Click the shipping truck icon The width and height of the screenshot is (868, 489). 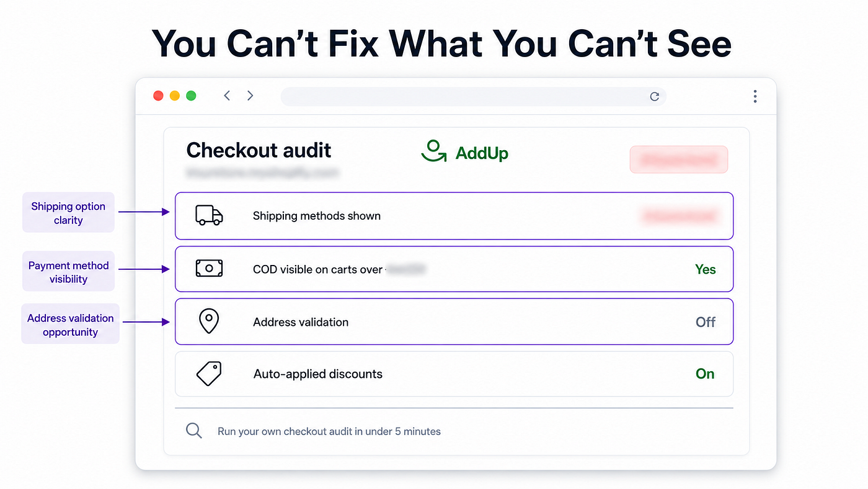(x=209, y=215)
